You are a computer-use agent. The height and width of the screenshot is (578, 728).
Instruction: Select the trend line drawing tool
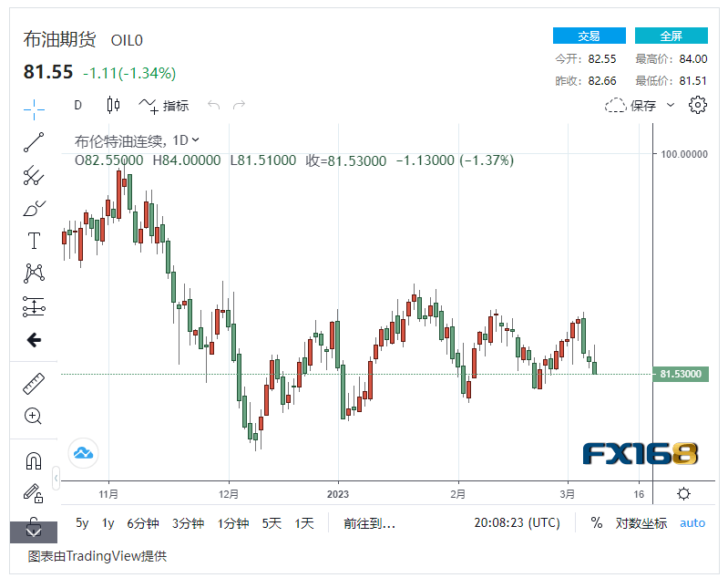click(x=34, y=141)
